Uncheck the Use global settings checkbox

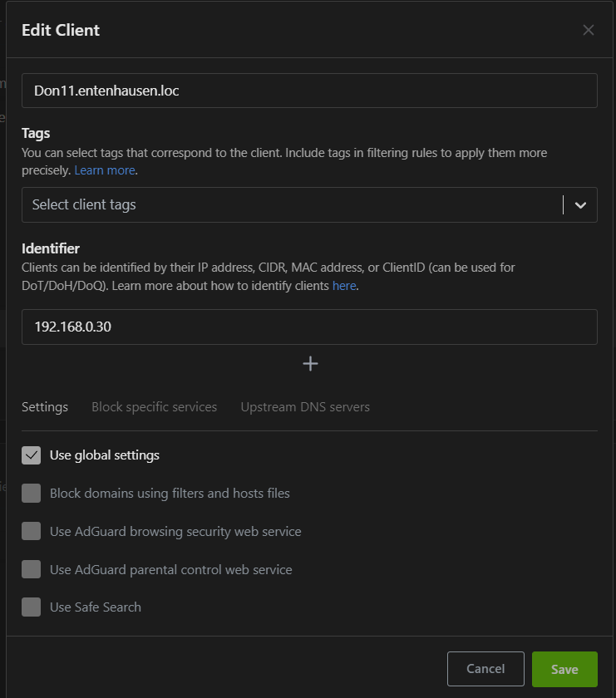coord(32,455)
